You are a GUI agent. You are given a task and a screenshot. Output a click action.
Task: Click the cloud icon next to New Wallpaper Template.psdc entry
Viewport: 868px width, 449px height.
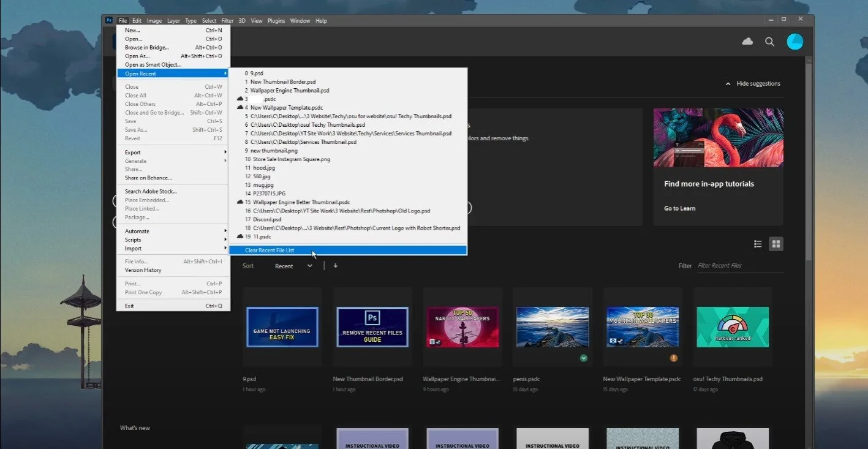coord(240,107)
